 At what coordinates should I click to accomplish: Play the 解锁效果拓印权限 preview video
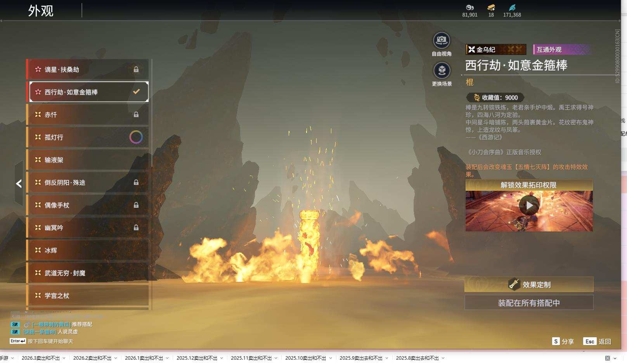tap(529, 205)
